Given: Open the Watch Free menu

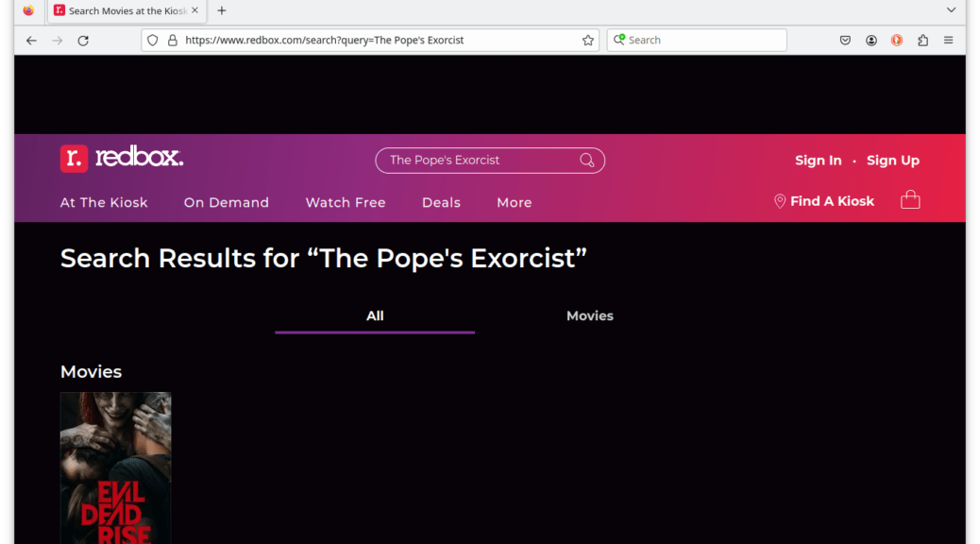Looking at the screenshot, I should pyautogui.click(x=346, y=203).
